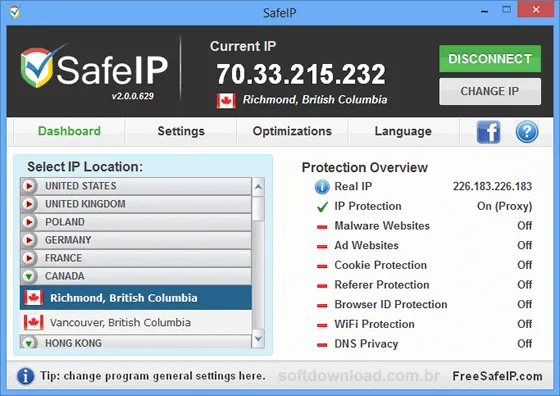The width and height of the screenshot is (560, 396).
Task: Click the SafeIP title bar app icon
Action: pos(15,12)
